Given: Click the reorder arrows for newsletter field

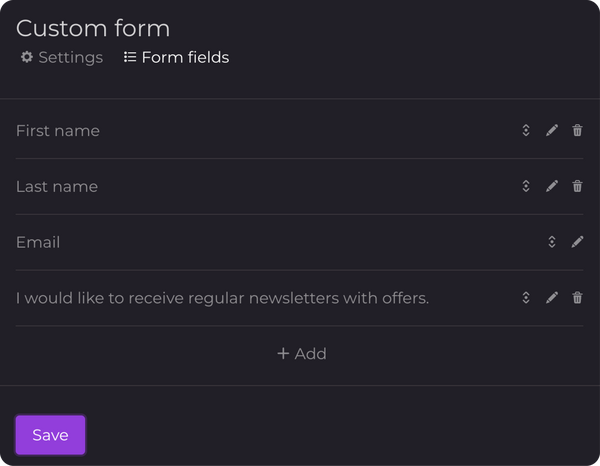Looking at the screenshot, I should coord(526,298).
